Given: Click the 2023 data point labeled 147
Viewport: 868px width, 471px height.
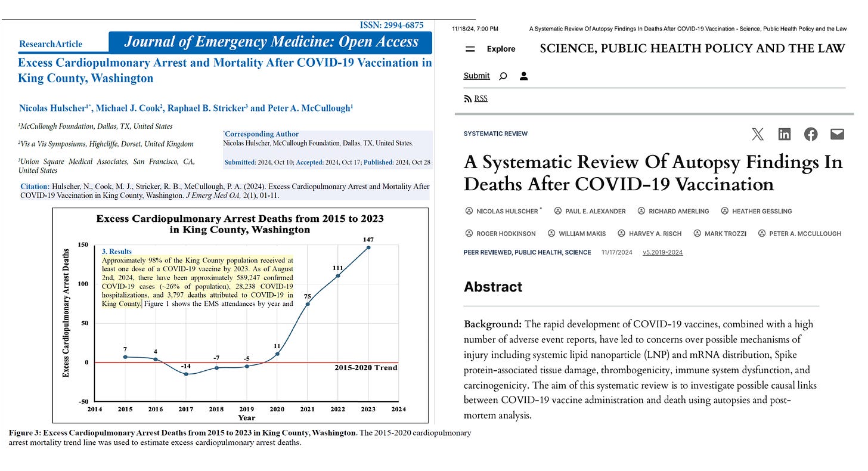Looking at the screenshot, I should coord(368,247).
